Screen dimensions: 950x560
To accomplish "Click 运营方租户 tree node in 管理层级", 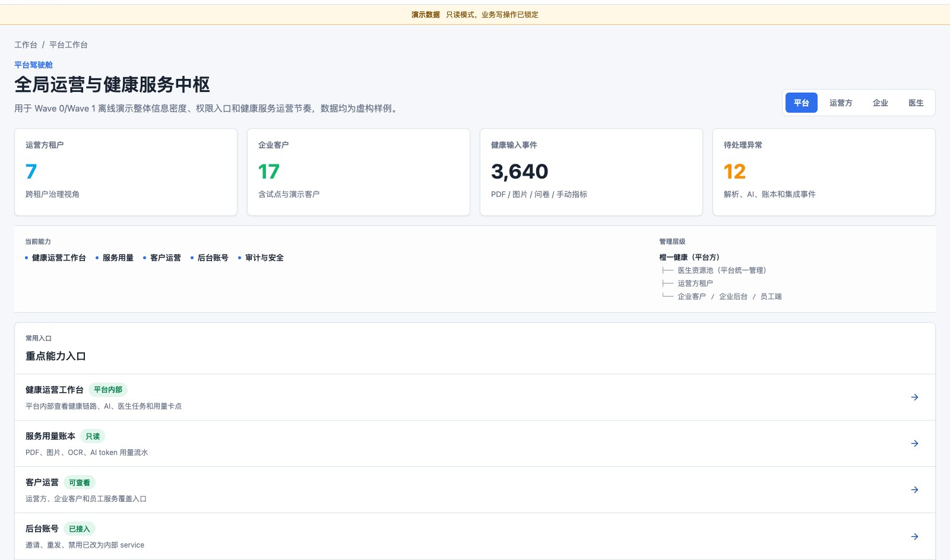I will (x=695, y=283).
